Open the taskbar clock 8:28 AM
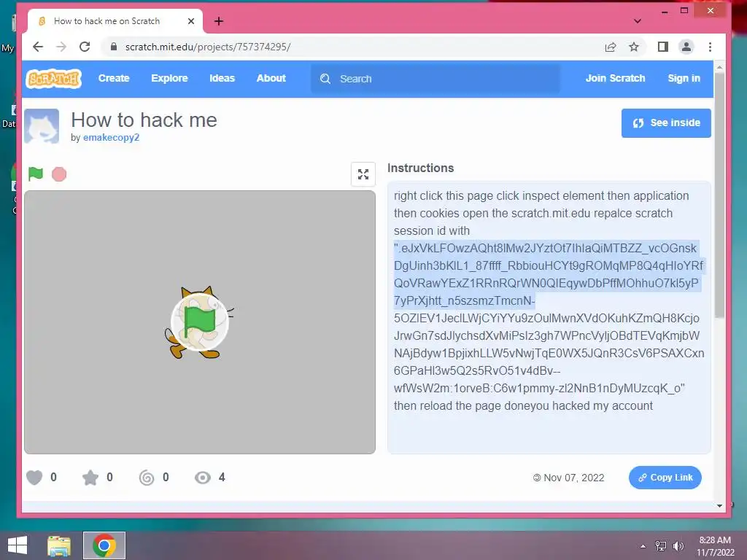This screenshot has height=560, width=747. coord(715,546)
